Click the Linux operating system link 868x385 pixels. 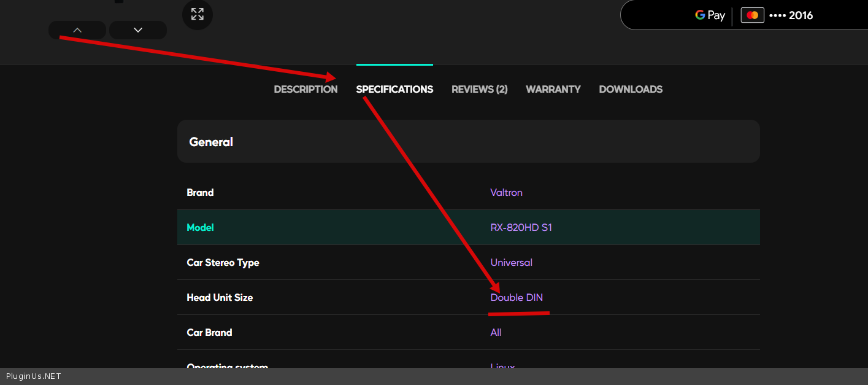[502, 365]
